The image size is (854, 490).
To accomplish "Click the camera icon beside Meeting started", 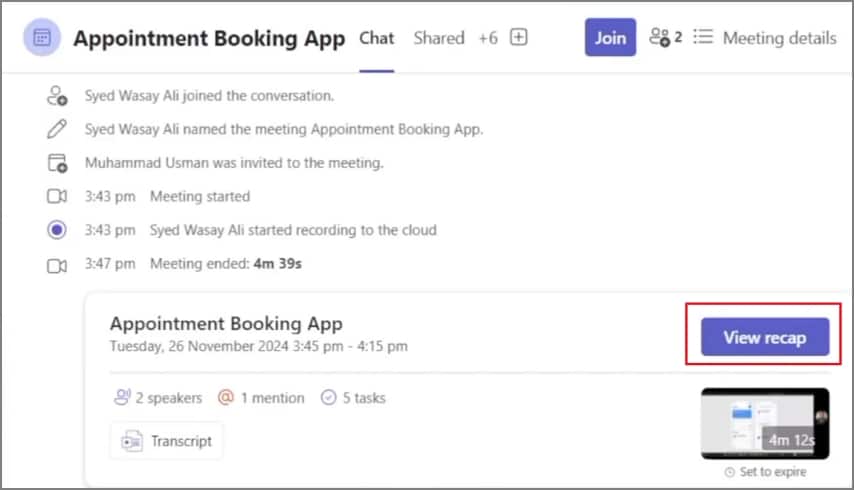I will pyautogui.click(x=57, y=196).
